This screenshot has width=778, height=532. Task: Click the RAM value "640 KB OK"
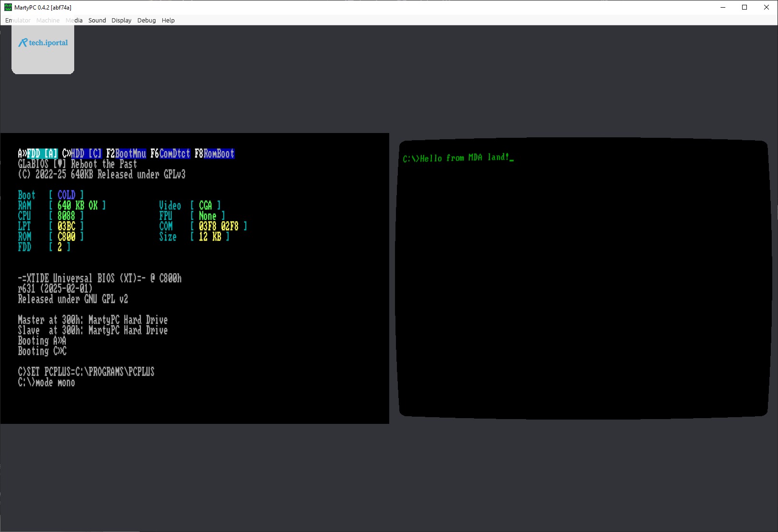78,206
